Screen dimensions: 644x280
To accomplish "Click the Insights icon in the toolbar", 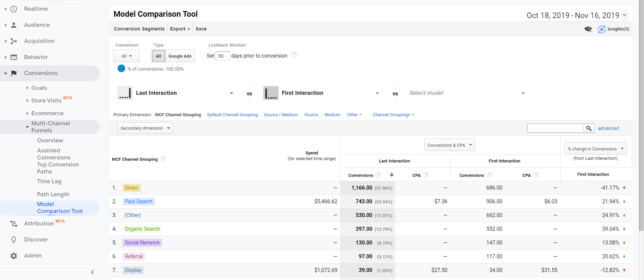I will click(601, 29).
